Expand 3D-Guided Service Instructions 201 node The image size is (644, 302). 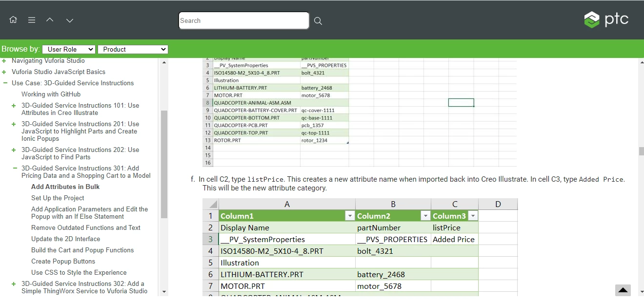(14, 124)
